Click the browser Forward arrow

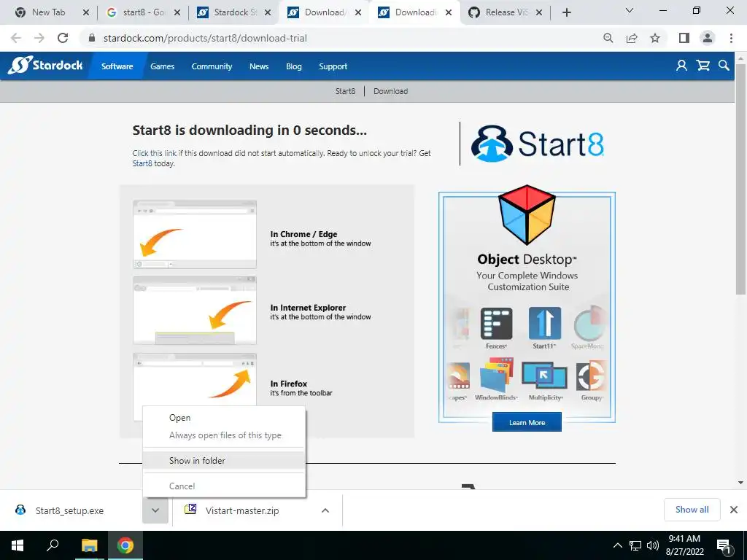[x=39, y=38]
